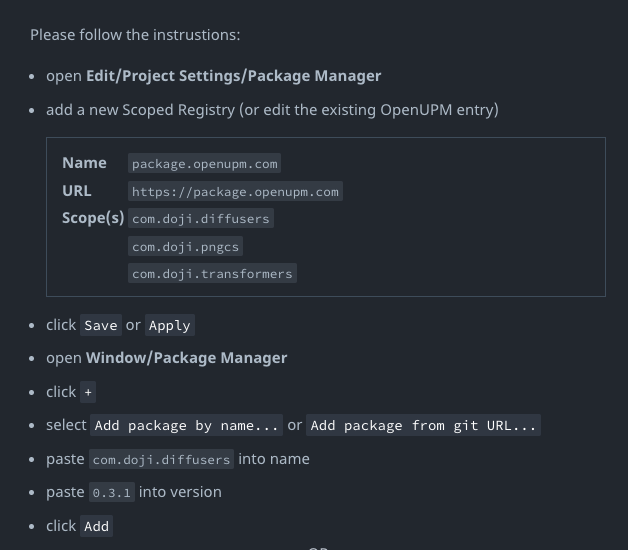Image resolution: width=628 pixels, height=550 pixels.
Task: Select the 'com.doji.pngcs' scope code
Action: pyautogui.click(x=185, y=246)
